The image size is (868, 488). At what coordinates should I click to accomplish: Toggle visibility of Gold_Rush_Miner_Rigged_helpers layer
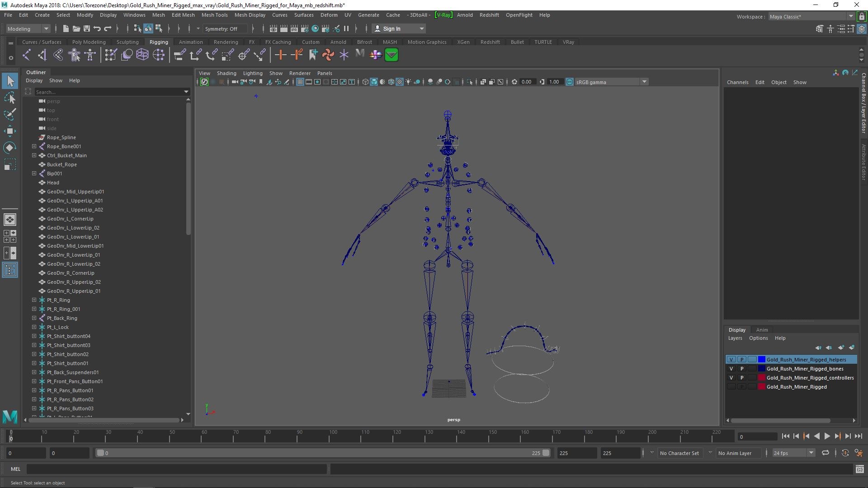point(731,360)
